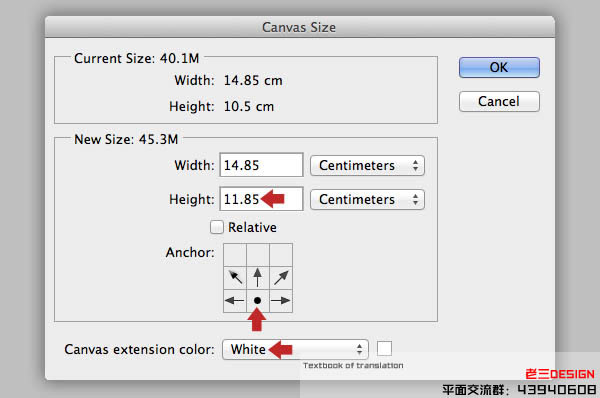The height and width of the screenshot is (398, 600).
Task: Open the white canvas extension color swatch
Action: (x=385, y=349)
